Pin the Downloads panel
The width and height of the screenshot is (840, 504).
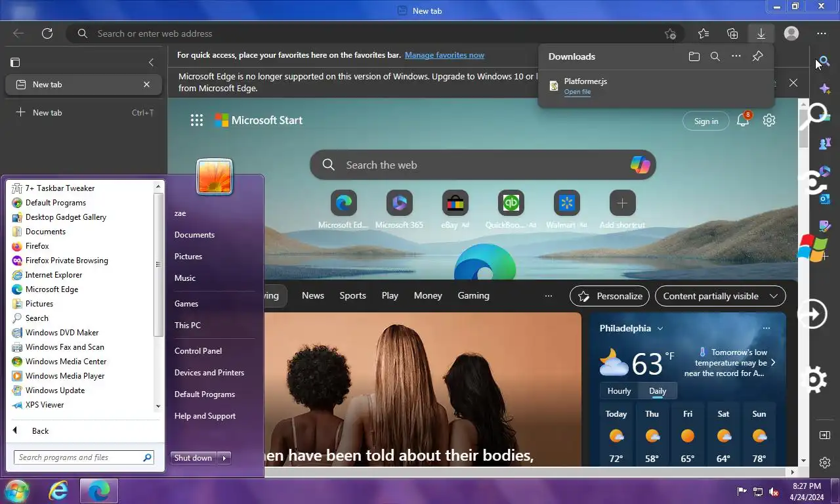pyautogui.click(x=757, y=56)
